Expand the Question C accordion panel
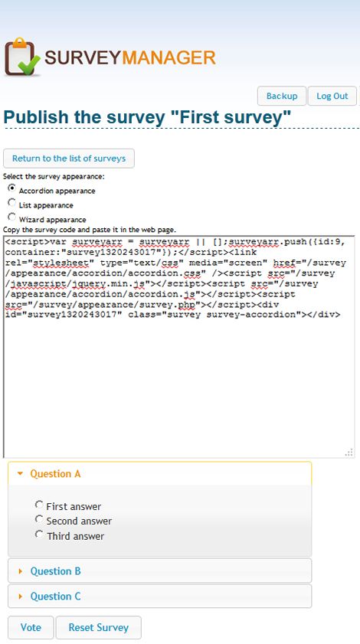Image resolution: width=360 pixels, height=644 pixels. click(x=160, y=596)
